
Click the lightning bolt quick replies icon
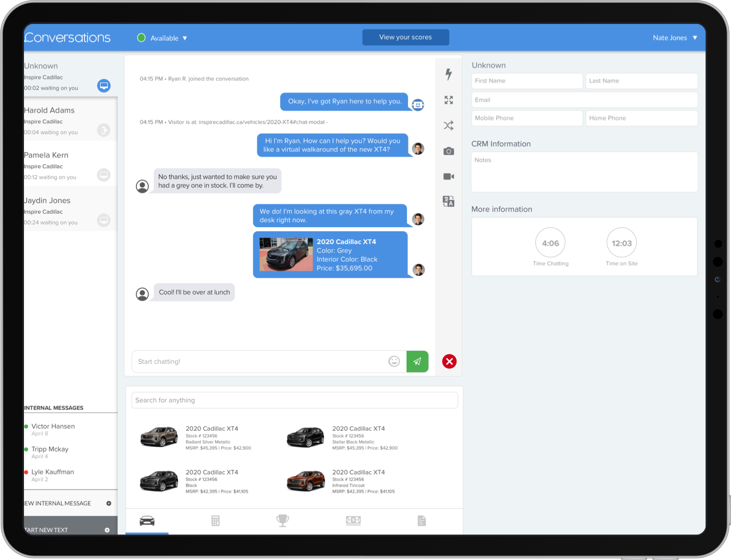coord(448,74)
